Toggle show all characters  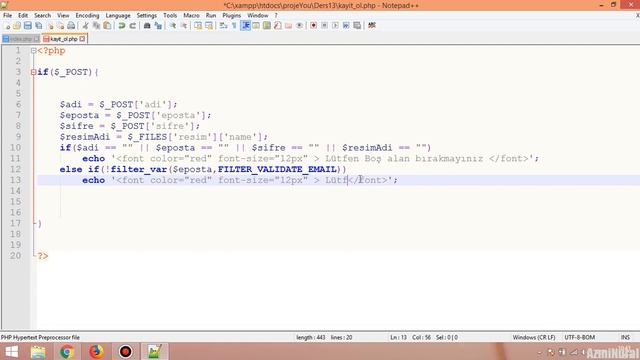234,26
